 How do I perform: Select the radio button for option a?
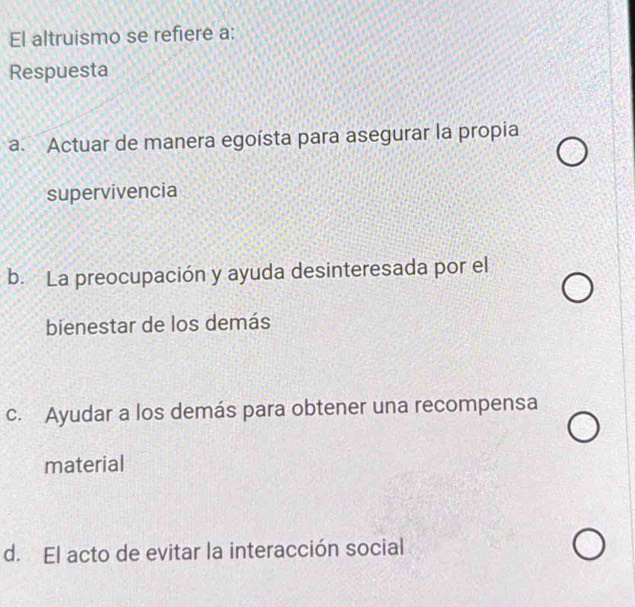pos(571,155)
